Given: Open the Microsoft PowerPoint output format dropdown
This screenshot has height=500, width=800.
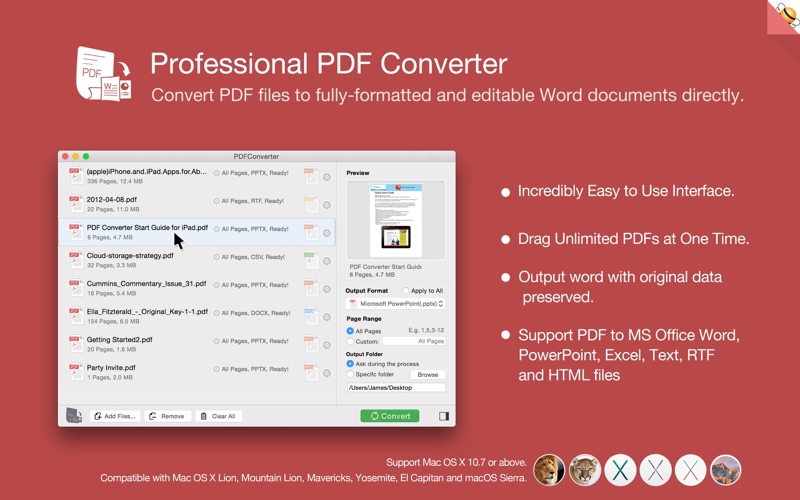Looking at the screenshot, I should point(395,303).
